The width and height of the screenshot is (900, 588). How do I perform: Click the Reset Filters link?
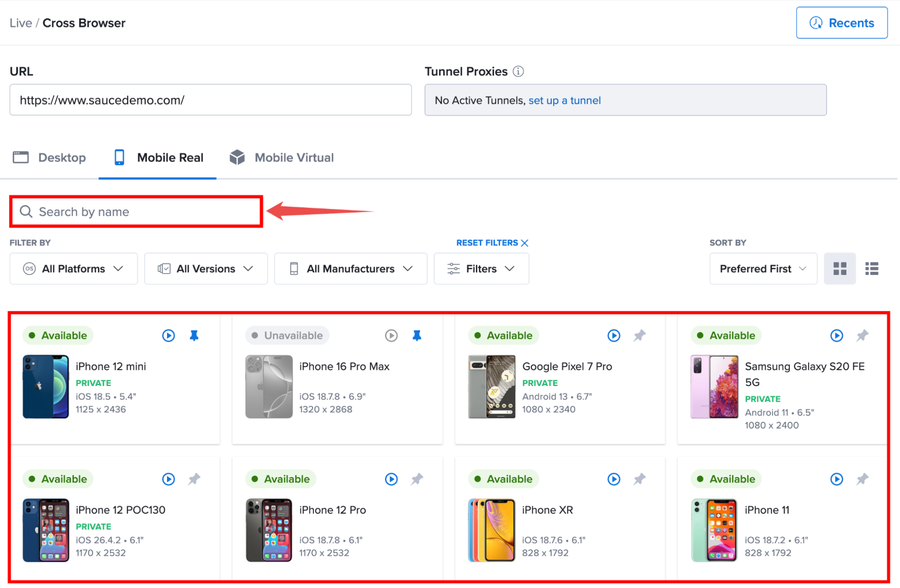tap(492, 243)
